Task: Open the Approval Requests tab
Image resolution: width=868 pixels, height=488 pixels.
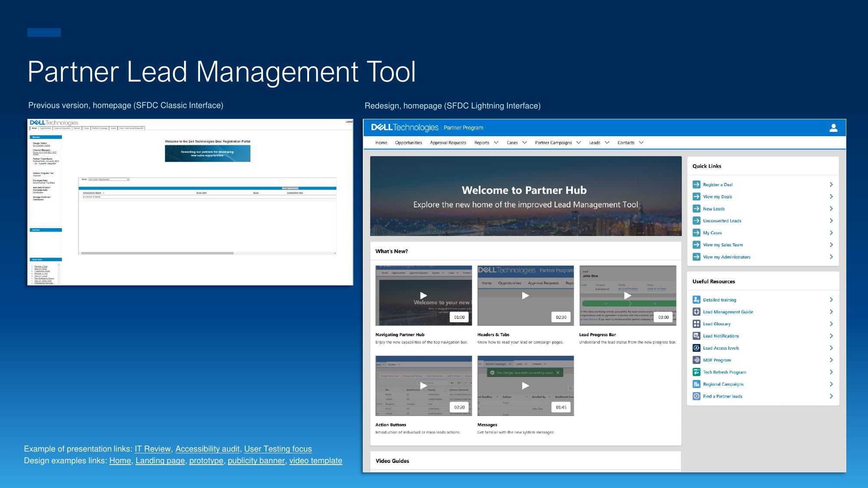Action: [x=448, y=143]
